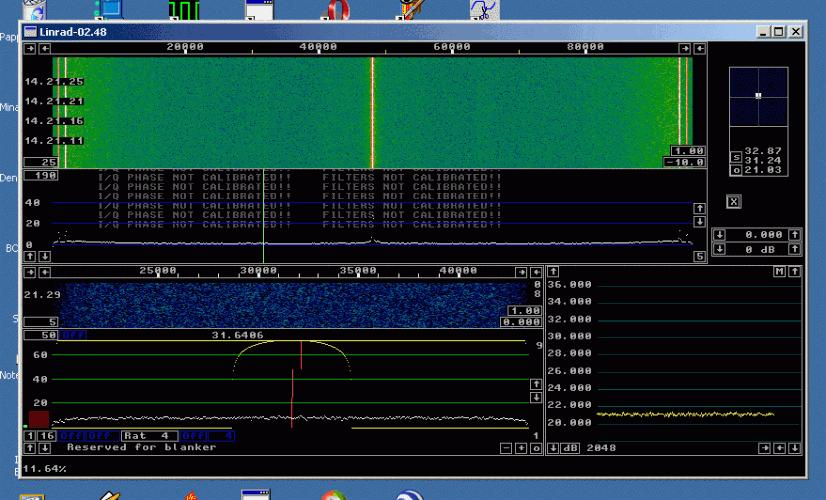Click the 190 value box under the waterfall
Viewport: 826px width, 500px height.
(x=40, y=175)
